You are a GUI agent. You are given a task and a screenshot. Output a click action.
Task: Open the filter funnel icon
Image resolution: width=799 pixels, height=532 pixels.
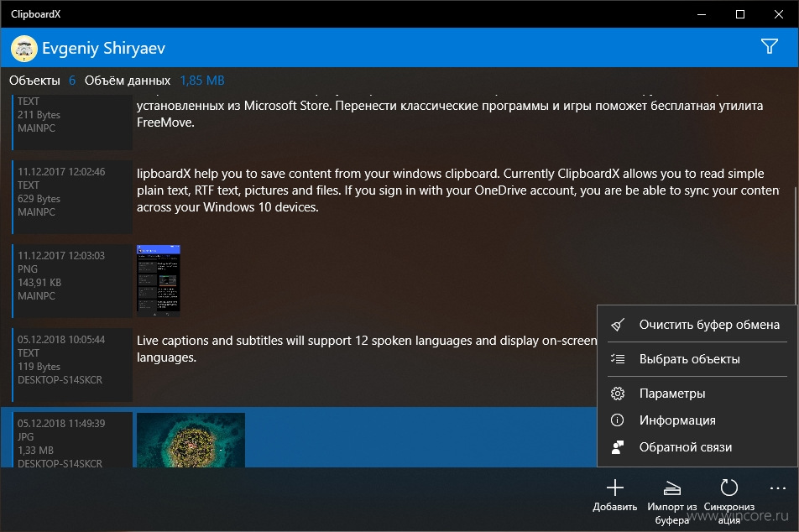pos(770,47)
